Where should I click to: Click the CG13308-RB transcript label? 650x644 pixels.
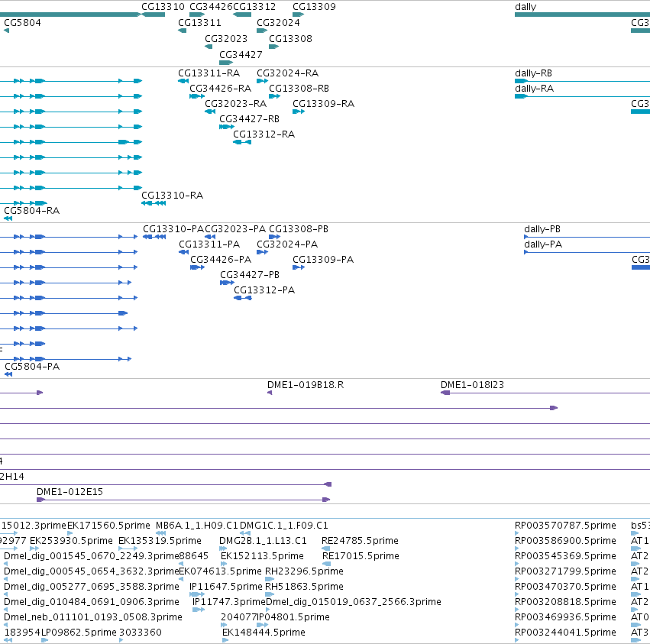(299, 89)
